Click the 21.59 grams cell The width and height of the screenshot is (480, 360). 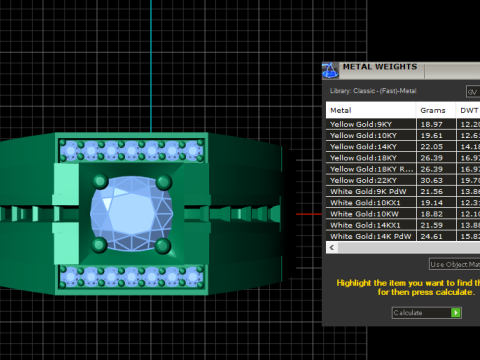436,225
